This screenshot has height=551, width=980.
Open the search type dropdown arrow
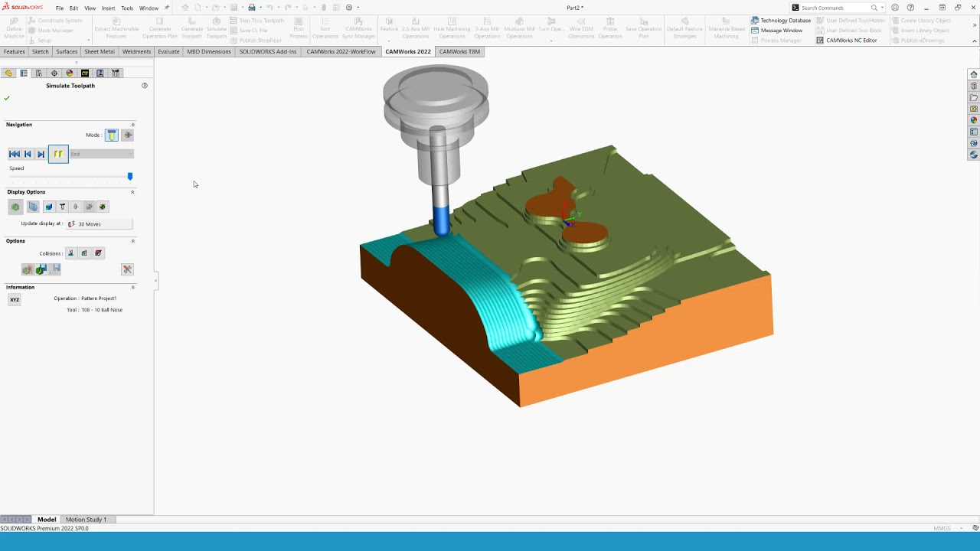[882, 8]
